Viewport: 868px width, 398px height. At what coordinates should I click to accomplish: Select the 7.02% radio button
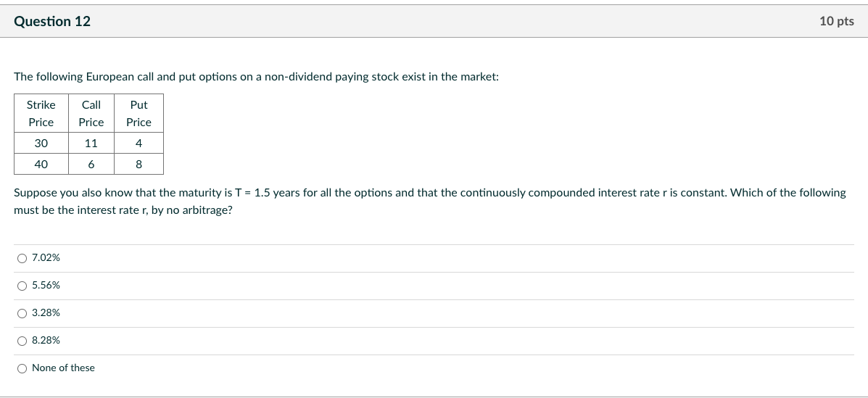pos(22,259)
